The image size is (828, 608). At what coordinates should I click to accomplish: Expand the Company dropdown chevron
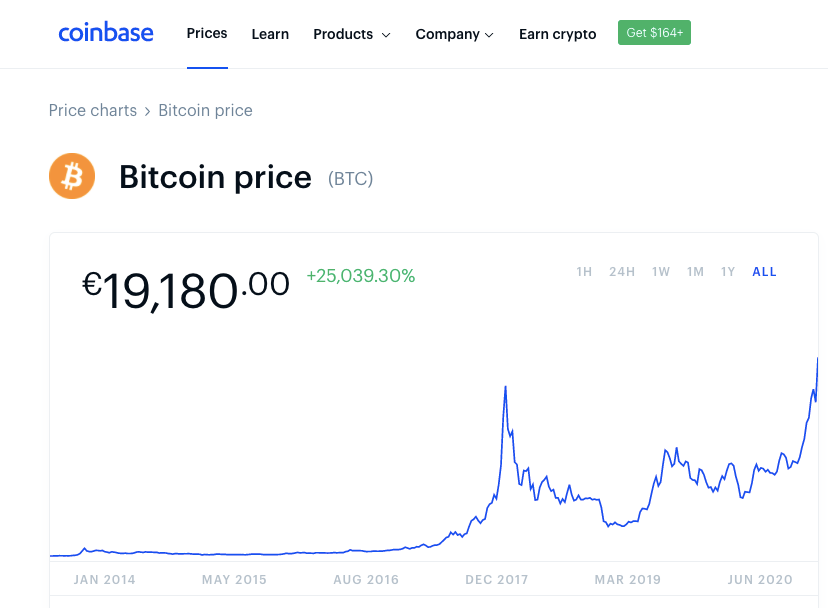point(489,35)
